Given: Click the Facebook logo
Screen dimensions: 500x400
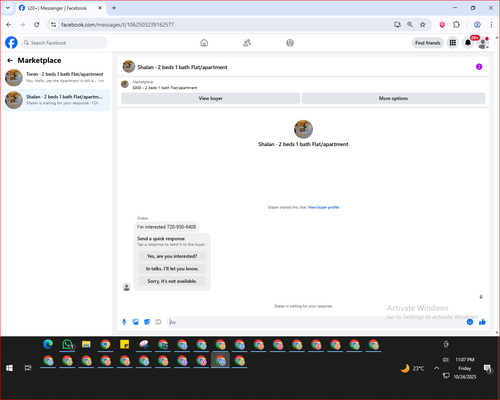Looking at the screenshot, I should click(11, 43).
